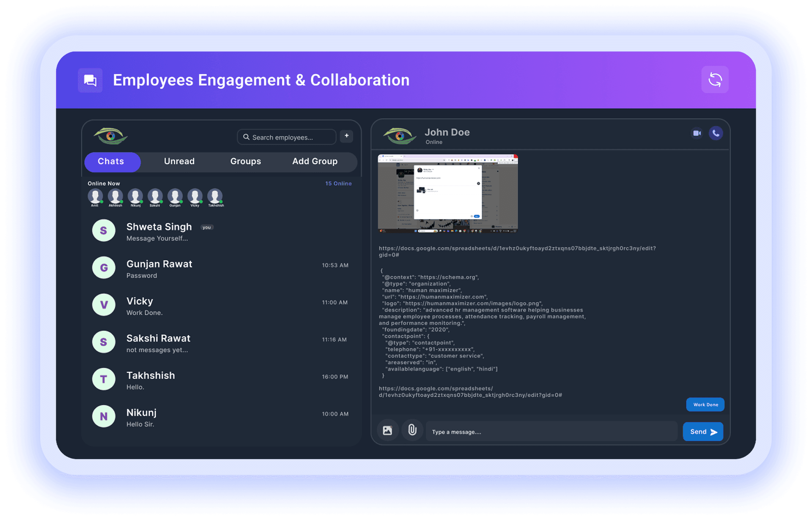Click the video call icon for John Doe
Screen dimensions: 812x520
(697, 133)
